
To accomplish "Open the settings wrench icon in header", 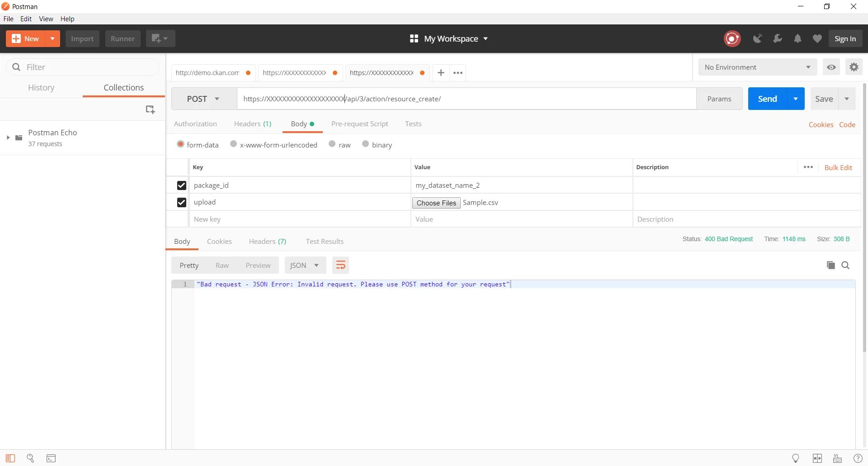I will tap(778, 38).
